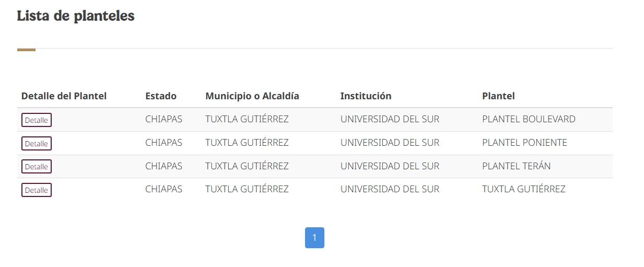Click Detalle button in PLANTEL TERÁN row
The height and width of the screenshot is (267, 644).
coord(37,167)
